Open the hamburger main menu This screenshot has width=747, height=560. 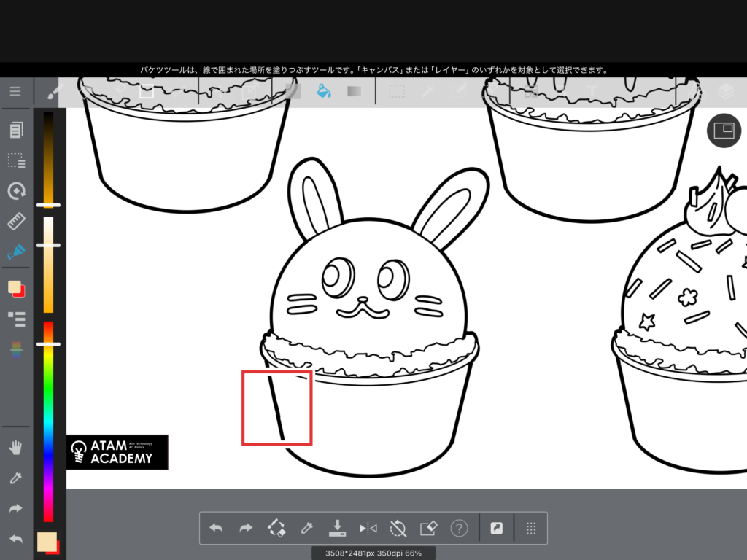coord(15,92)
